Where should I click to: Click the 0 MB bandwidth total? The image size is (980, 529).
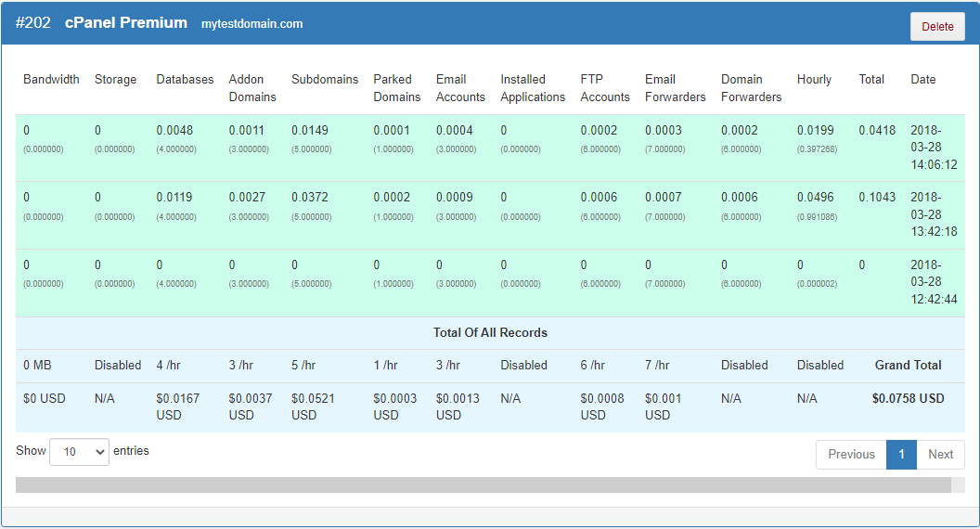pos(37,365)
